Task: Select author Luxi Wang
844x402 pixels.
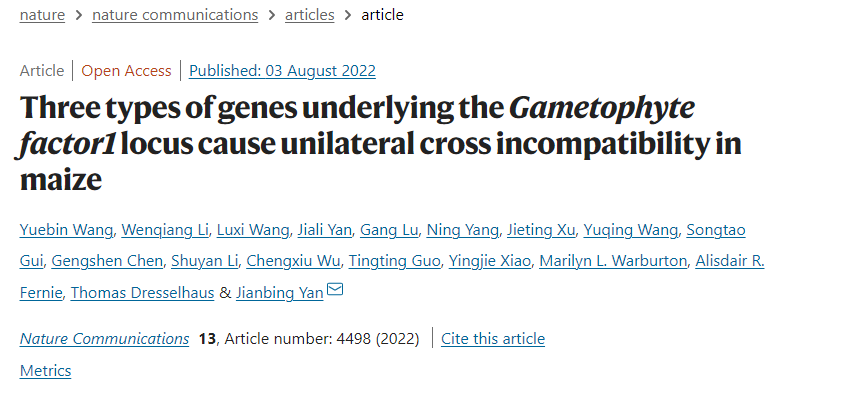Action: click(253, 230)
